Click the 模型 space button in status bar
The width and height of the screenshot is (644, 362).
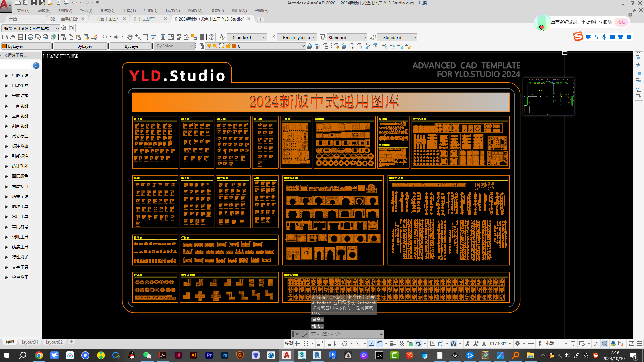coord(289,344)
